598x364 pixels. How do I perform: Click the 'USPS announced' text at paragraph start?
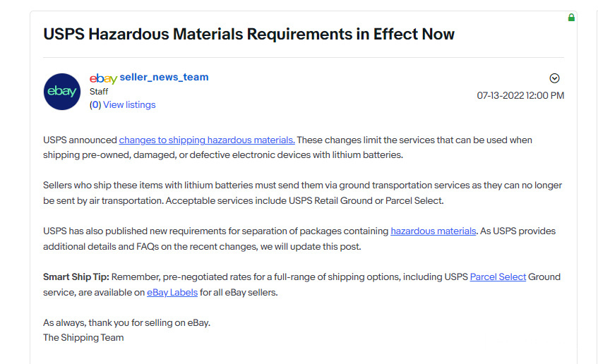(x=80, y=140)
